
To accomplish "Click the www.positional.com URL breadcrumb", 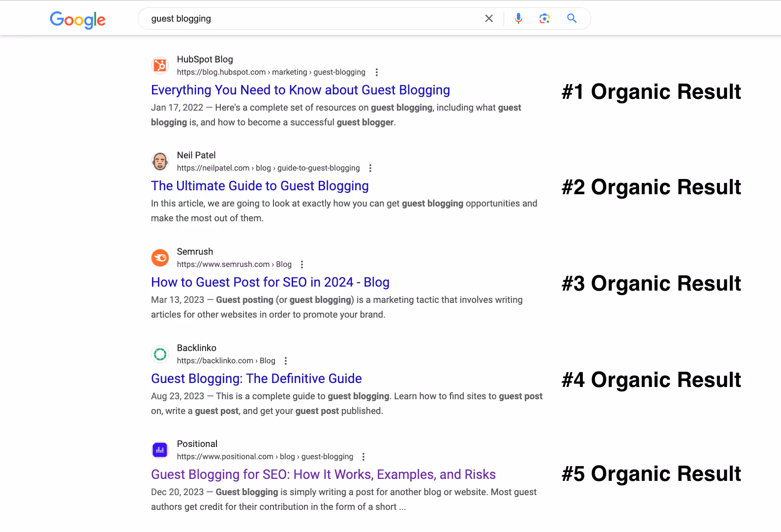I will tap(265, 457).
